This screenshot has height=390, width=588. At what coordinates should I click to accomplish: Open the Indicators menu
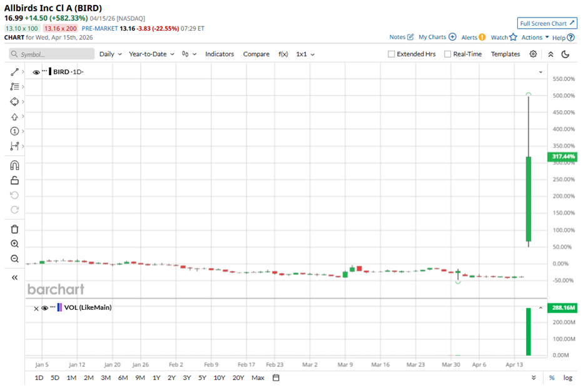click(x=220, y=54)
